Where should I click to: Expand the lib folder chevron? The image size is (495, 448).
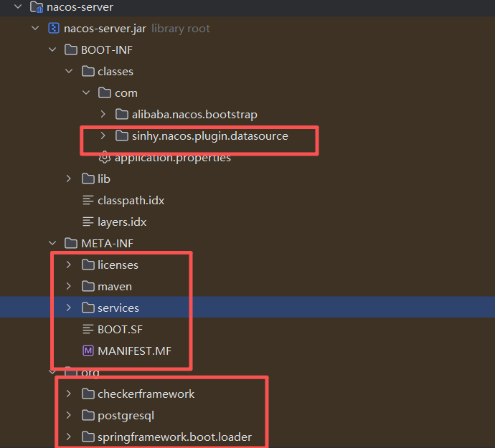point(69,178)
